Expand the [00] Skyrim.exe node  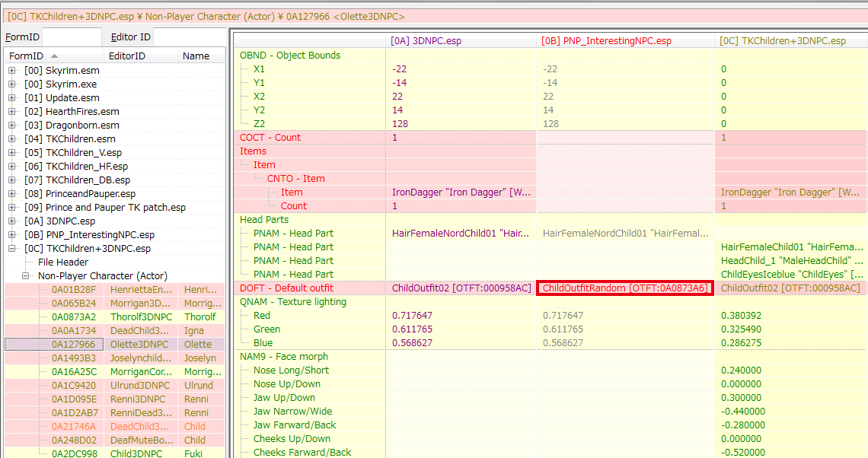[11, 84]
